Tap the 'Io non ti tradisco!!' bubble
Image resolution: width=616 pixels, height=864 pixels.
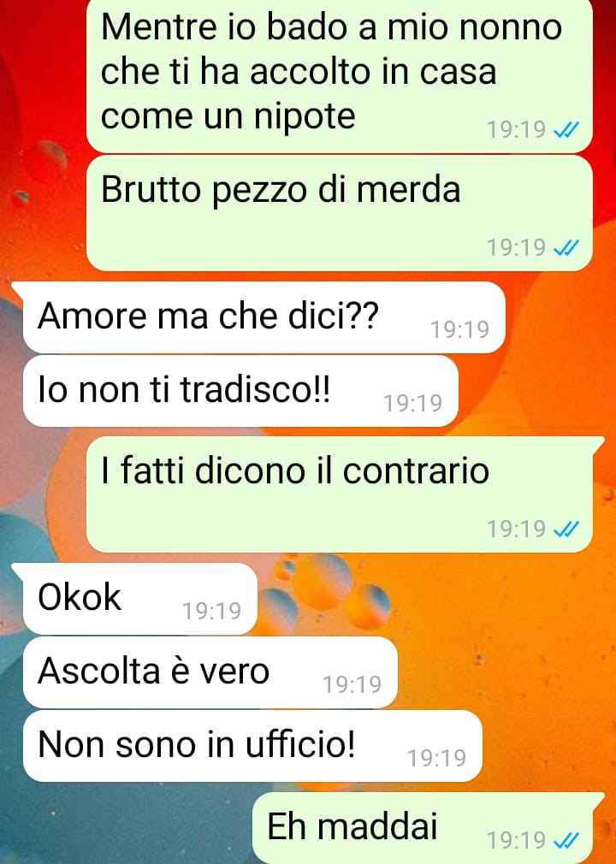pyautogui.click(x=240, y=391)
